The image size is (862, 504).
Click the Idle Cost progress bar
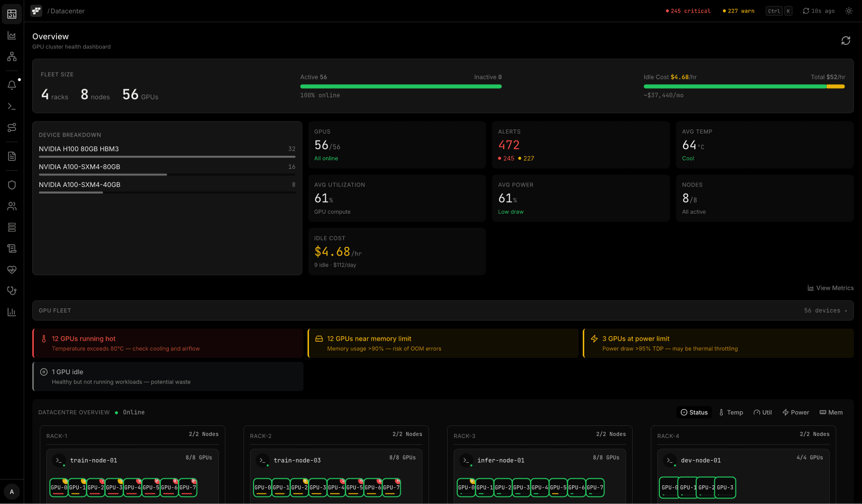coord(744,87)
